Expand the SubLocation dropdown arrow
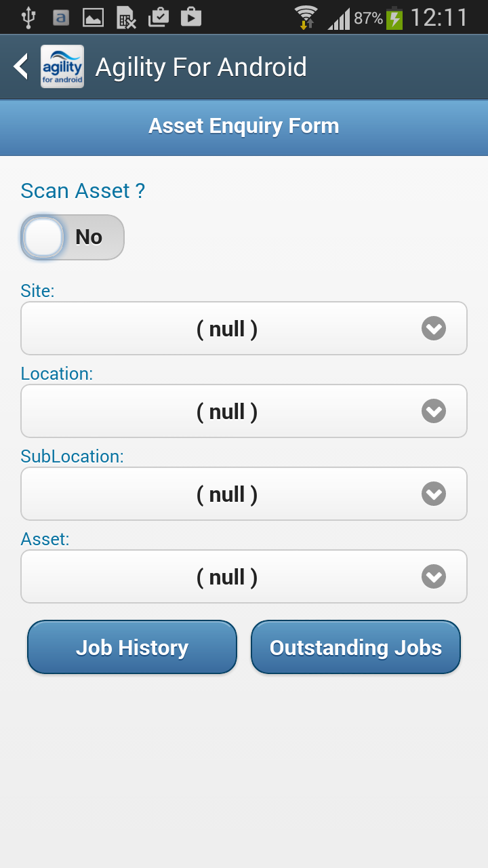488x868 pixels. 434,494
